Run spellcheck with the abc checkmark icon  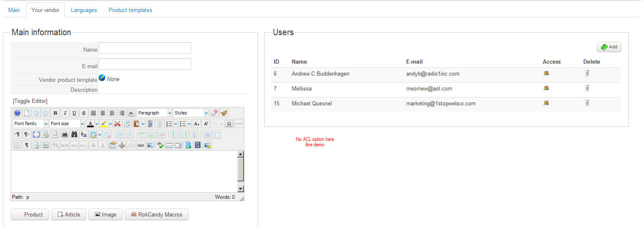(160, 145)
